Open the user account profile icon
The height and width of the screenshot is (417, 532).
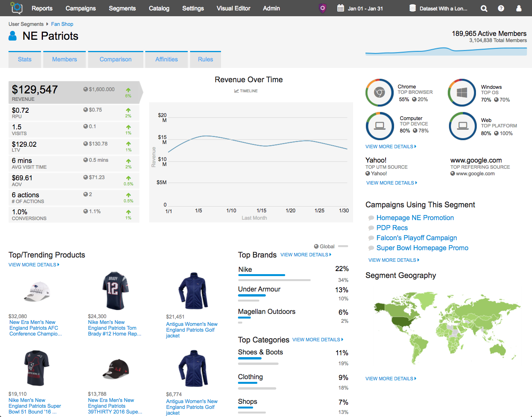pyautogui.click(x=519, y=8)
